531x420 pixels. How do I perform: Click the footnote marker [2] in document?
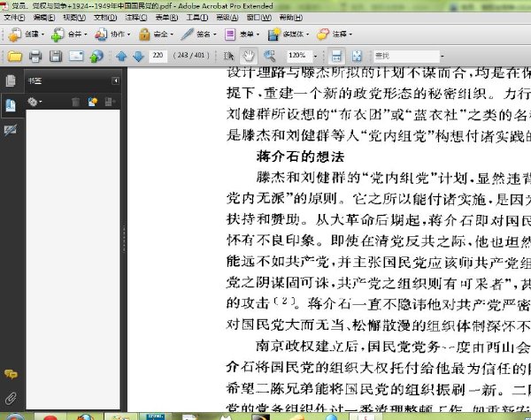click(x=284, y=301)
